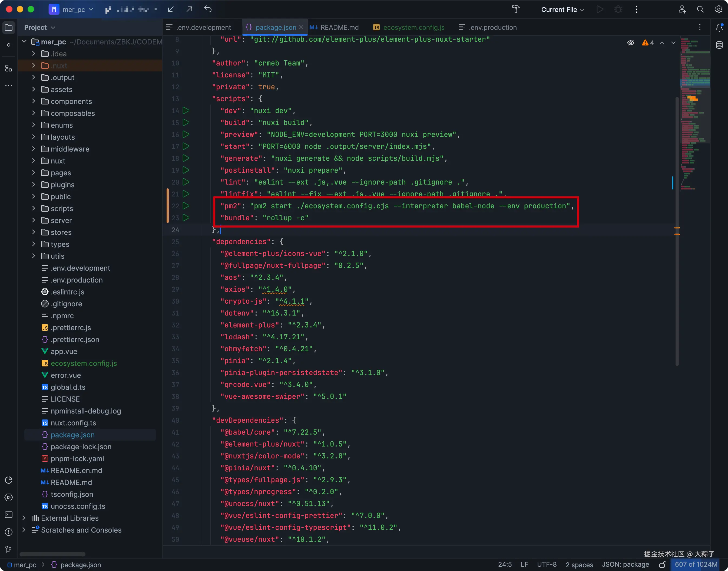Toggle Project tool window folder button
The width and height of the screenshot is (728, 571).
tap(9, 27)
